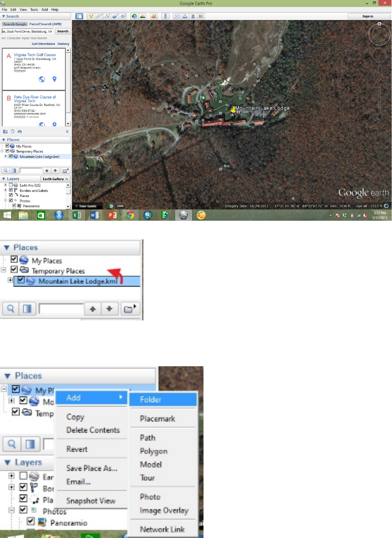
Task: Show historical imagery using the clock icon
Action: [134, 16]
